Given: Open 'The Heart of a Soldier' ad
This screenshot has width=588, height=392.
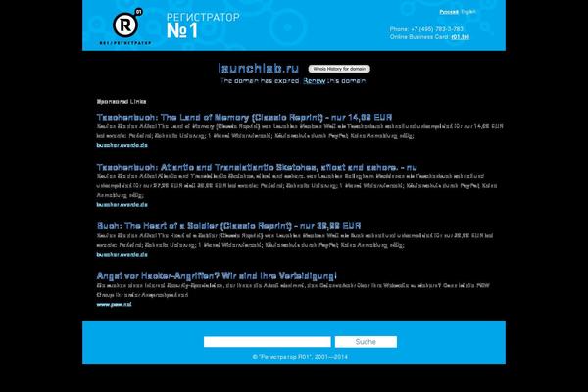Looking at the screenshot, I should (x=228, y=226).
